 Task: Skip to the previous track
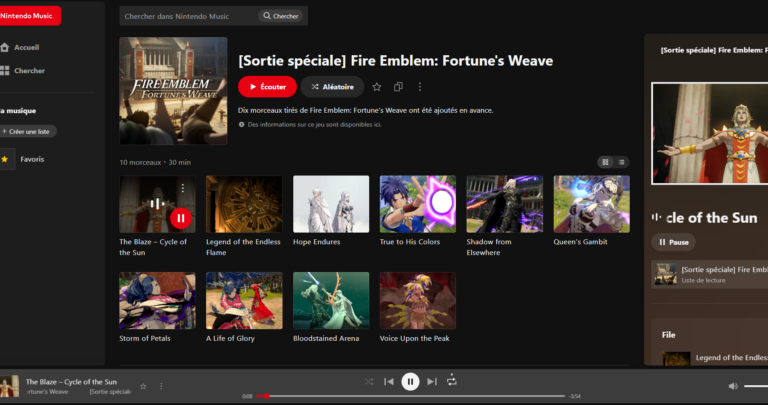(389, 381)
